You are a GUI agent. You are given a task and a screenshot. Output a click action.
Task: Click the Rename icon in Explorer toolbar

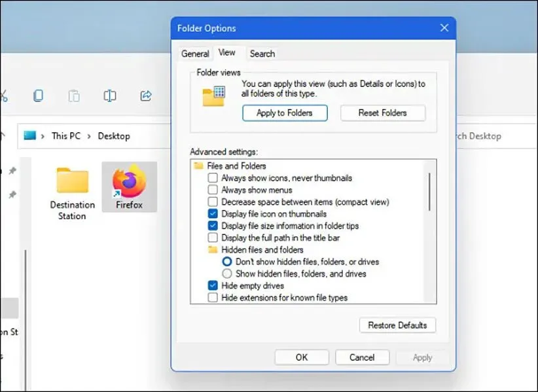click(110, 96)
